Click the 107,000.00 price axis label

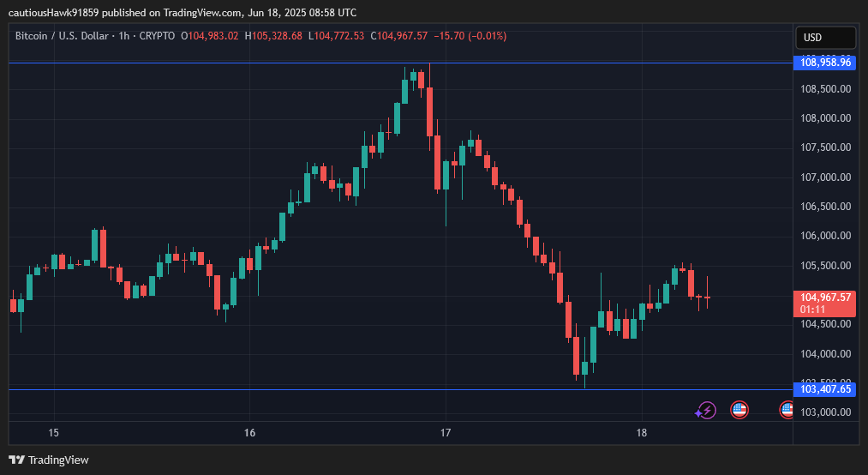click(825, 177)
